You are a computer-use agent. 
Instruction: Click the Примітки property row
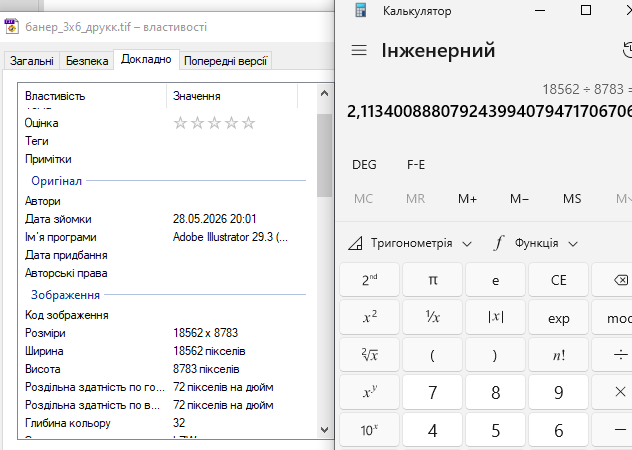pyautogui.click(x=165, y=159)
